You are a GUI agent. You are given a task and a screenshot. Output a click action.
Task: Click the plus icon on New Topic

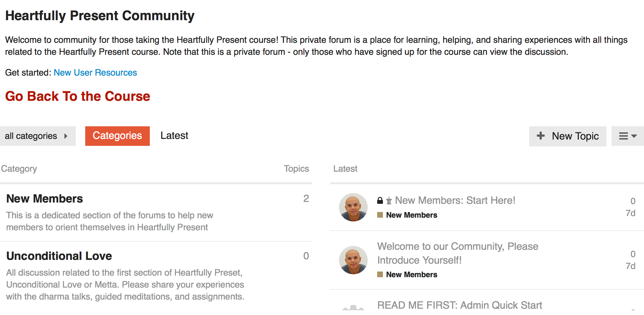click(541, 136)
